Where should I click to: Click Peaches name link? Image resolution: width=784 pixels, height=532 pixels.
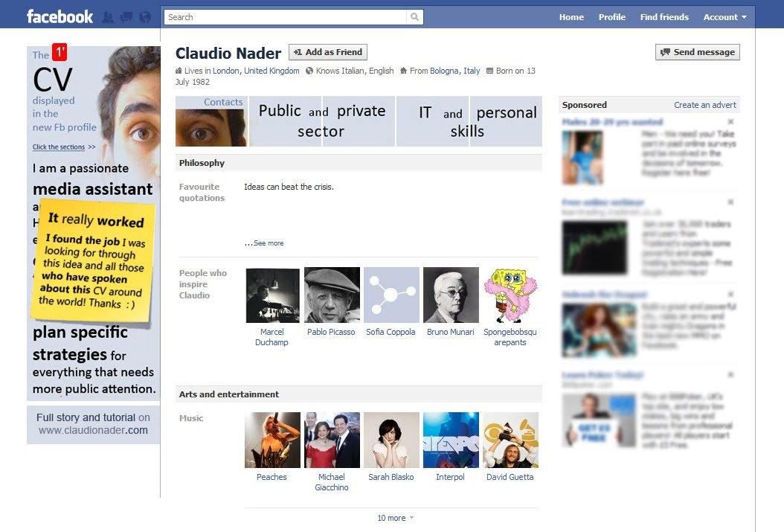[x=271, y=477]
